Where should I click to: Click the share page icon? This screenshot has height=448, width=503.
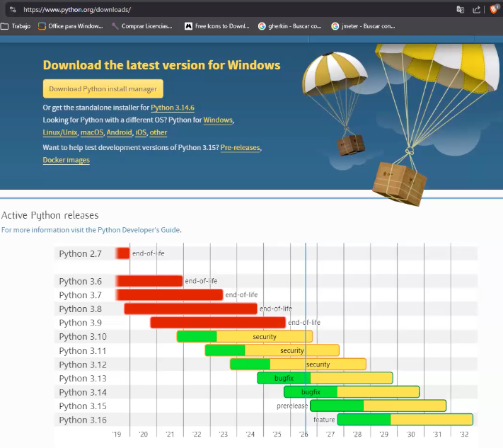coord(476,10)
